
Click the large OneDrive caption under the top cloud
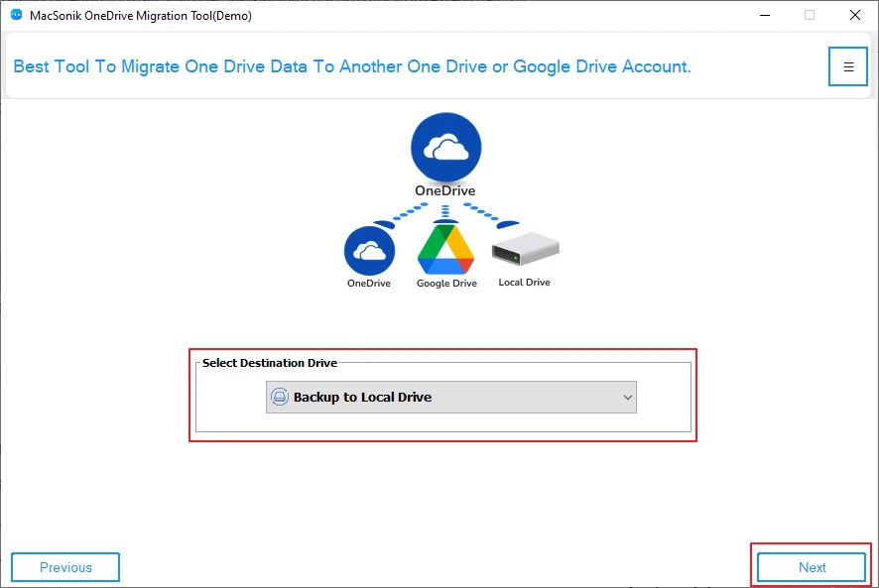tap(445, 191)
